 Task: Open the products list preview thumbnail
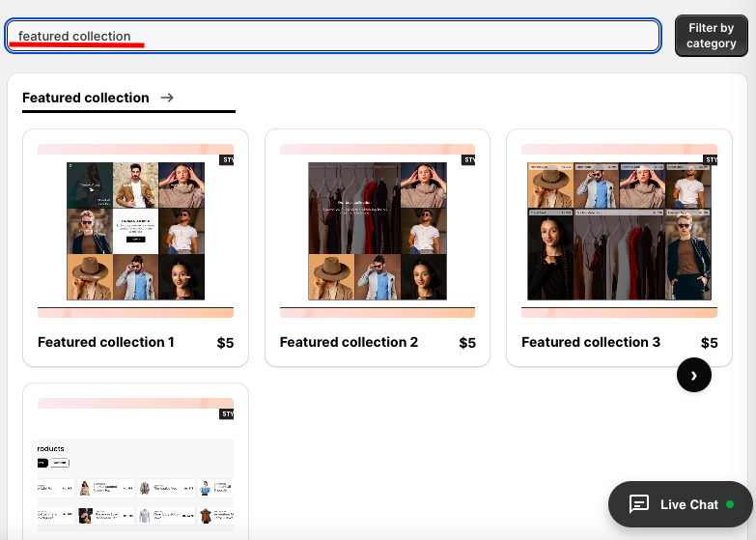135,483
